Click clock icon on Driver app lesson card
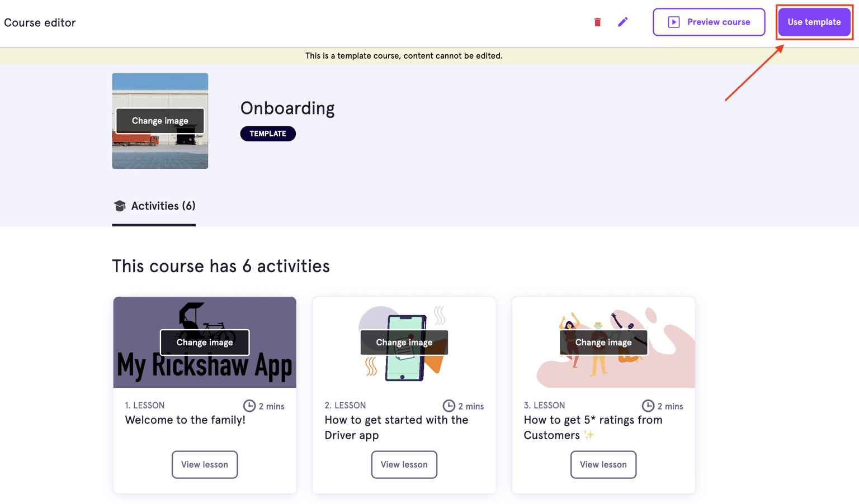 click(449, 406)
